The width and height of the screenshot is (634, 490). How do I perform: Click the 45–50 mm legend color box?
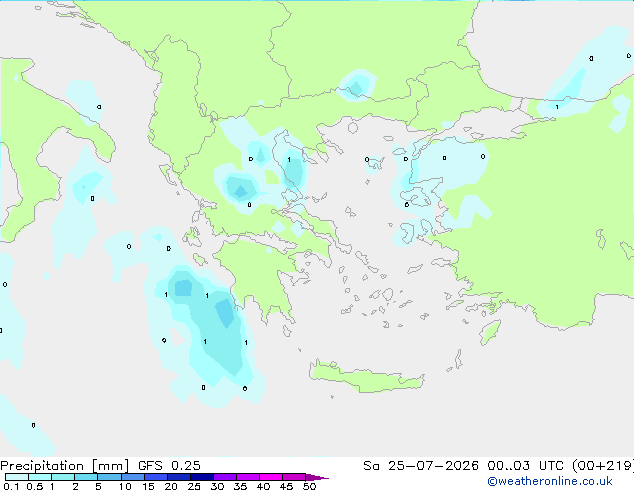pos(294,477)
